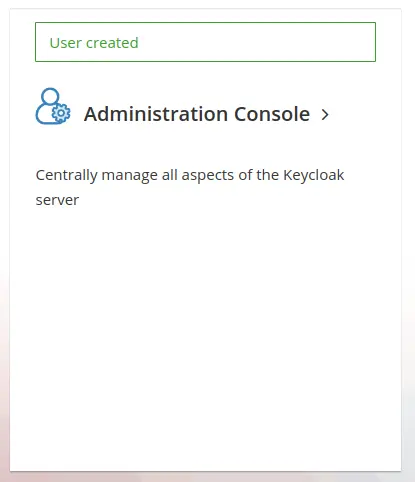Click the word "User" in green alert

[x=66, y=43]
